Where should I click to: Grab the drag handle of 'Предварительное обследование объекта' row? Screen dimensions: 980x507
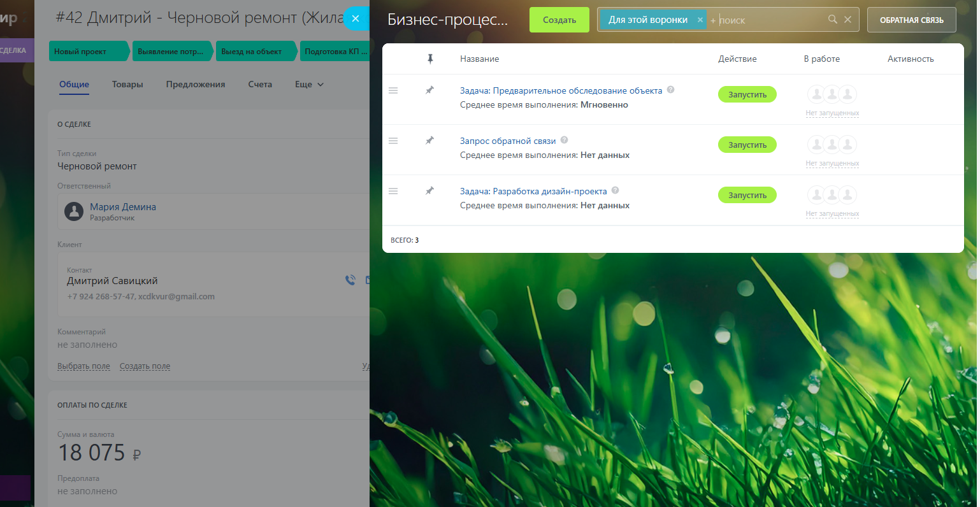[x=393, y=90]
